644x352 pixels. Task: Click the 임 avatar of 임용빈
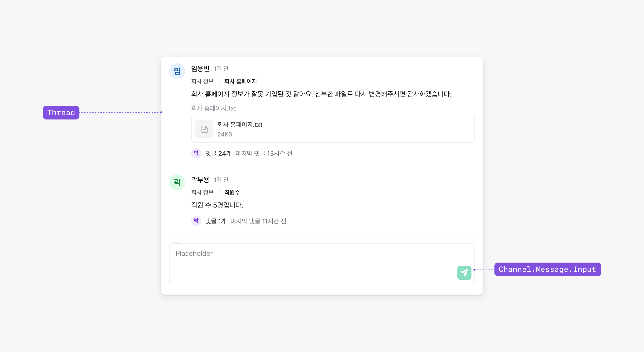click(177, 71)
